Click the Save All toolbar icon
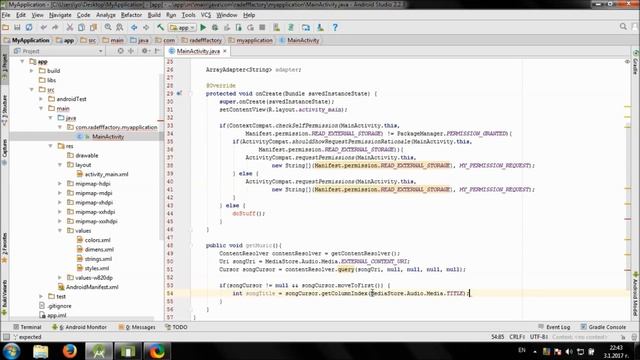640x360 pixels. tap(17, 27)
